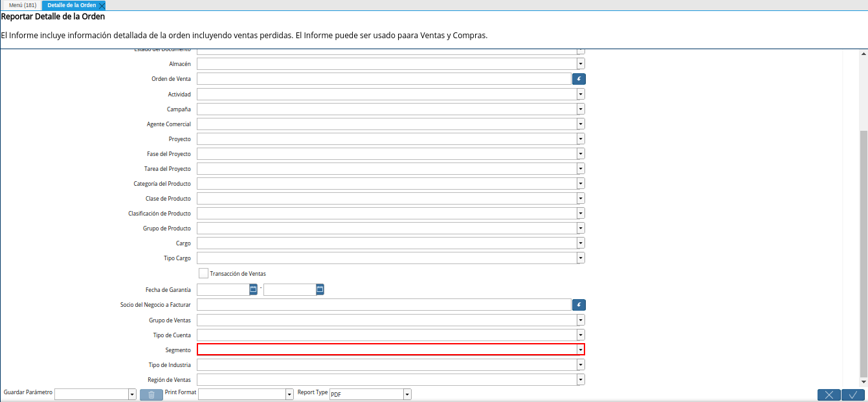Click the trash icon to delete saved parameter

click(151, 395)
